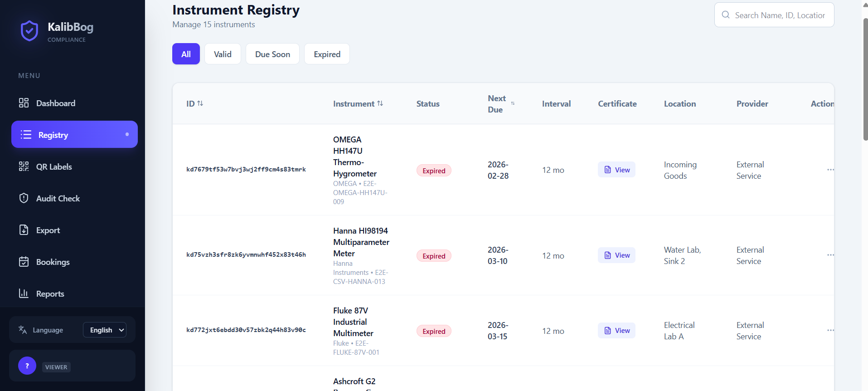
Task: Click the Fluke 87V Industrial Multimeter name
Action: (353, 322)
